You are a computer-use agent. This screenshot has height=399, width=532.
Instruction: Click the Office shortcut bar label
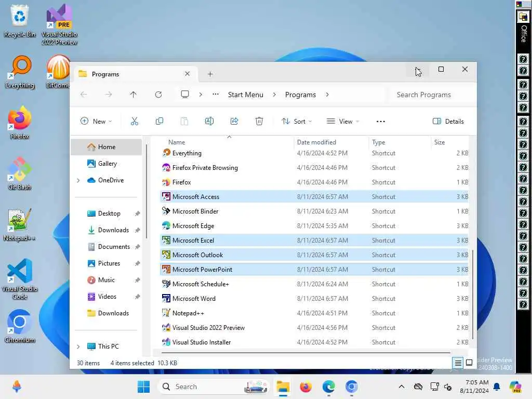(x=524, y=33)
